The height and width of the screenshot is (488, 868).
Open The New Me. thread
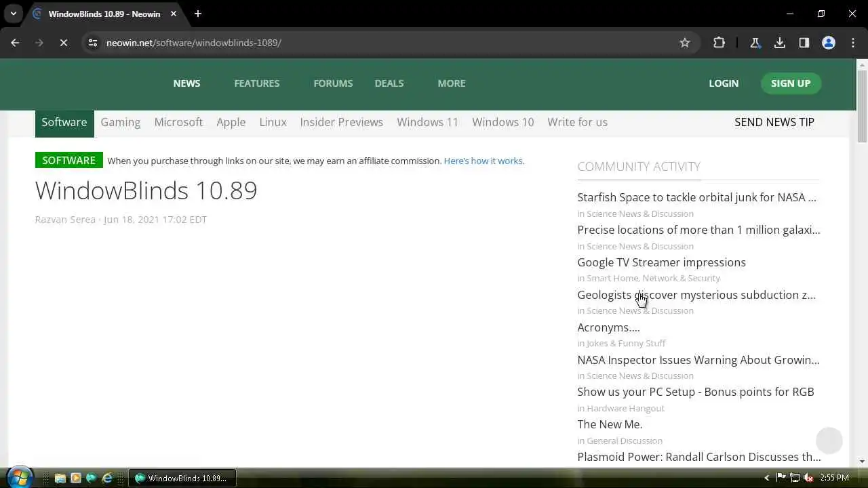point(610,424)
